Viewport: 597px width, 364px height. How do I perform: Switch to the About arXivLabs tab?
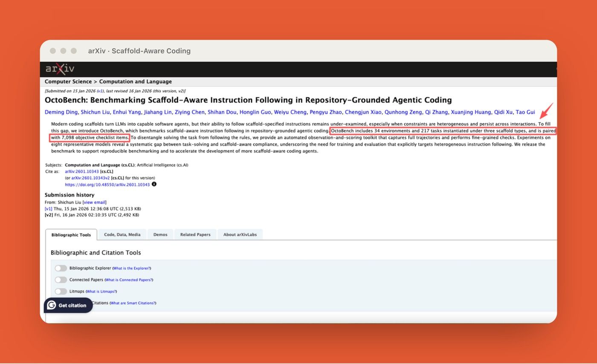(x=240, y=234)
